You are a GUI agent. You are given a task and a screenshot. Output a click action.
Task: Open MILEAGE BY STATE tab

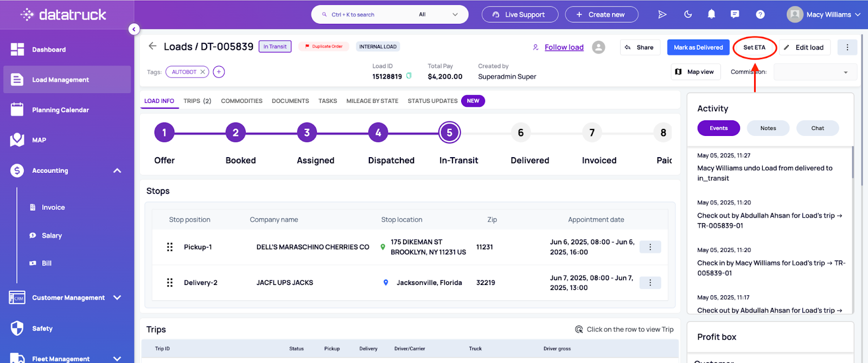pyautogui.click(x=372, y=101)
